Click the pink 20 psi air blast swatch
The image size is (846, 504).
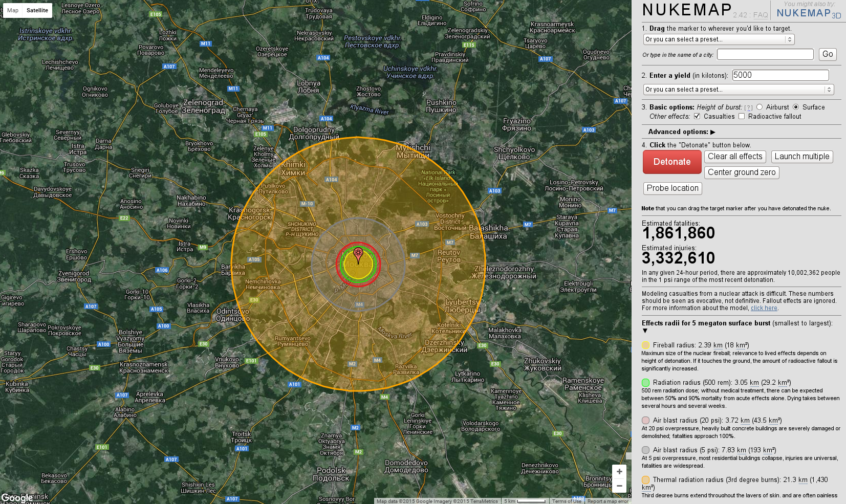click(x=646, y=421)
